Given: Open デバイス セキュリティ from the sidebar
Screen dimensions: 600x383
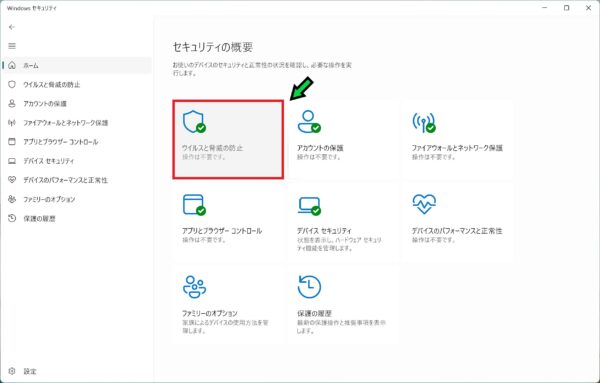Looking at the screenshot, I should [x=77, y=161].
